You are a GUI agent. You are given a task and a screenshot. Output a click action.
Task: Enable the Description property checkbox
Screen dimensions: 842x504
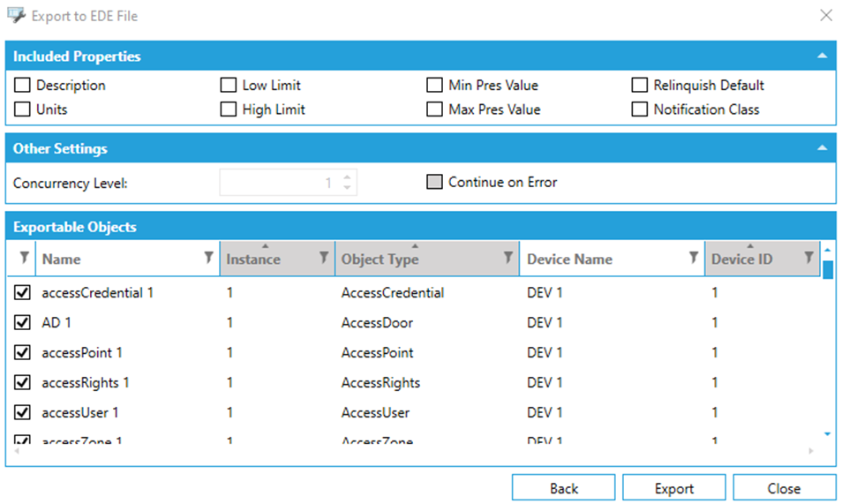[22, 86]
